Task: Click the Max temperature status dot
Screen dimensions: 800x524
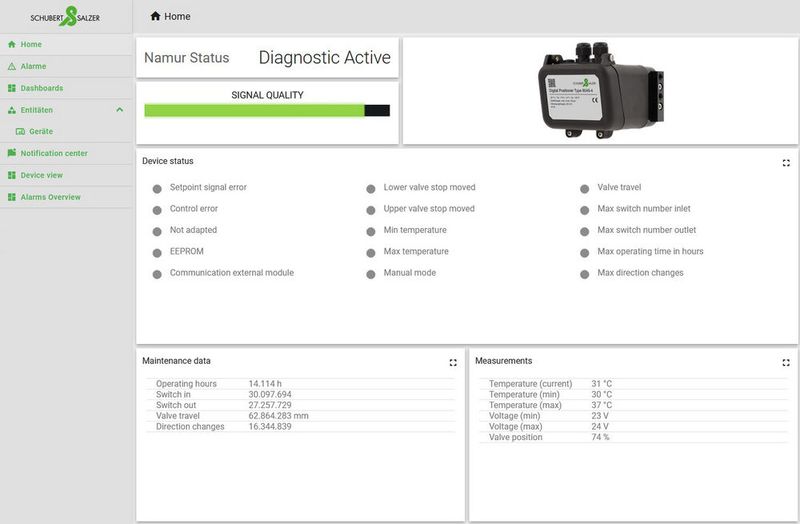Action: (x=371, y=253)
